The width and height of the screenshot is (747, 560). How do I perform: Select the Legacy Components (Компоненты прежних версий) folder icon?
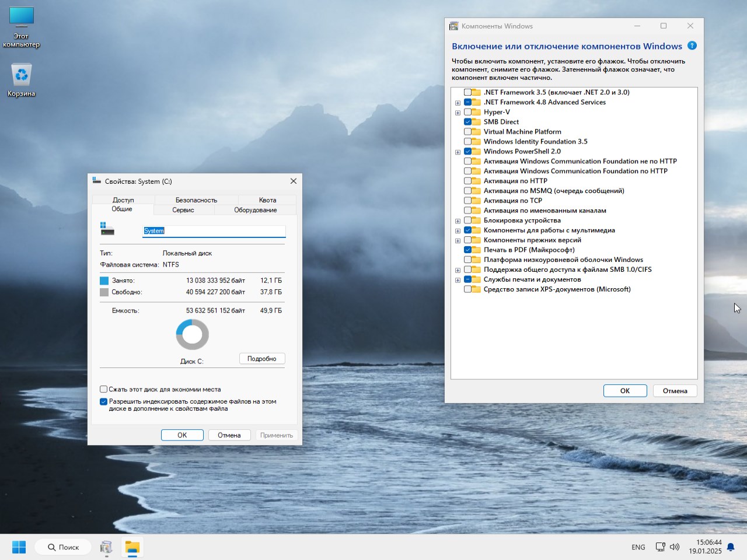(477, 240)
